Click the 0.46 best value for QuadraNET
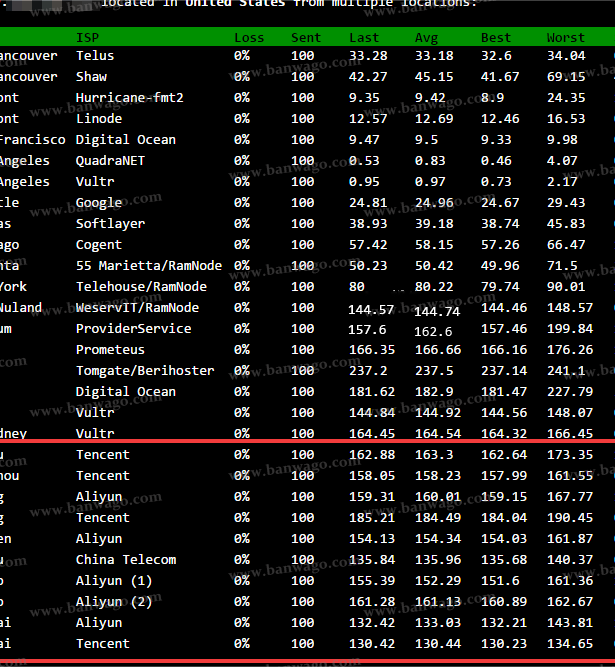615x667 pixels. click(496, 161)
